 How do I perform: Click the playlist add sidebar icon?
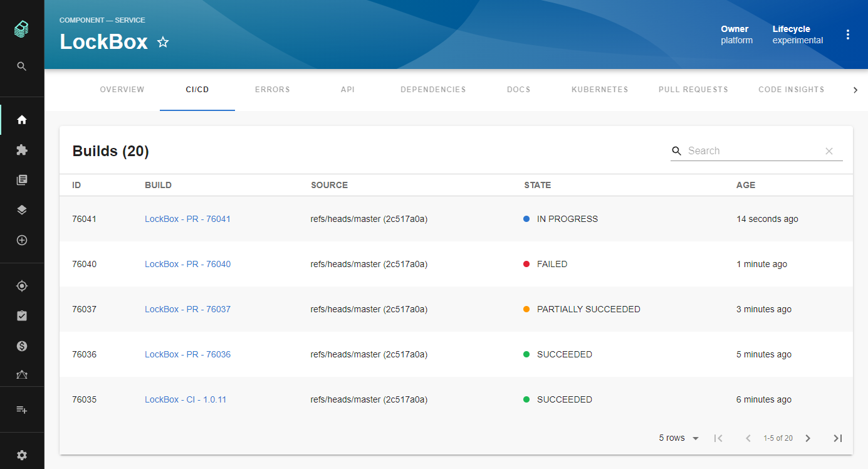[22, 409]
